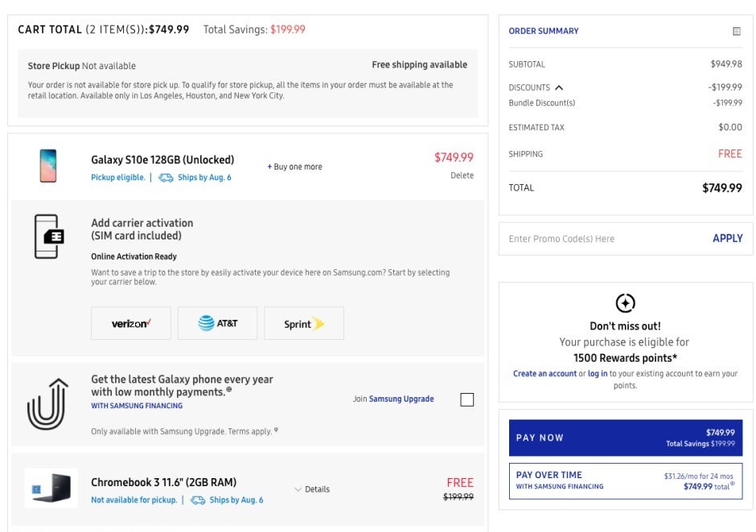The width and height of the screenshot is (756, 532).
Task: Click Ships by Aug. 6 for Galaxy S10e
Action: coord(204,178)
